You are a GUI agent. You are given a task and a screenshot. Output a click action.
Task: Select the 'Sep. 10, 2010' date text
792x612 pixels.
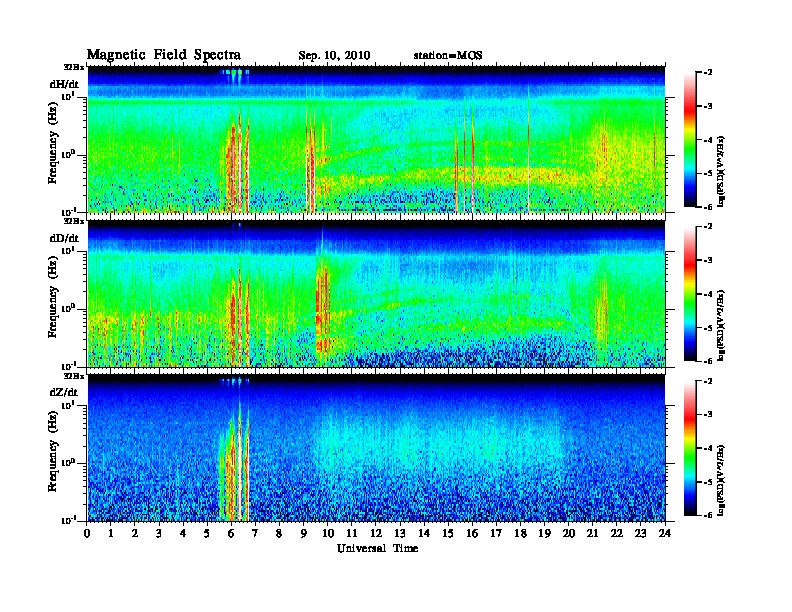(334, 56)
